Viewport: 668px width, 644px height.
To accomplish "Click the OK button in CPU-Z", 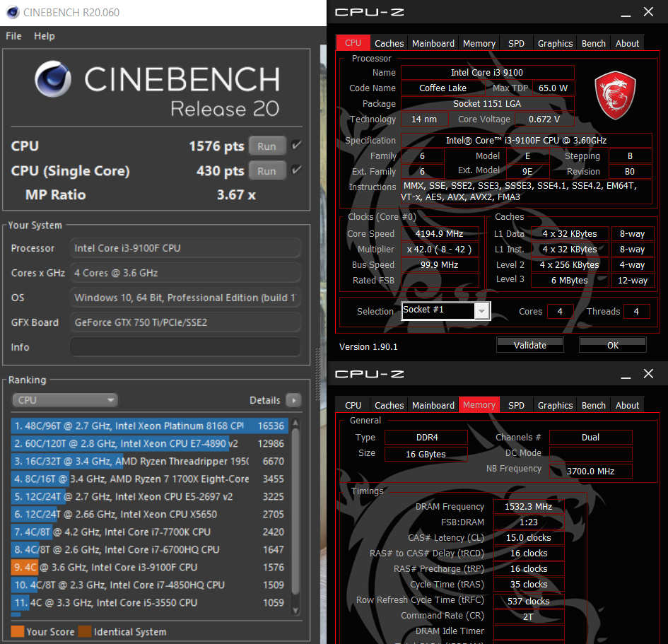I will [x=612, y=345].
